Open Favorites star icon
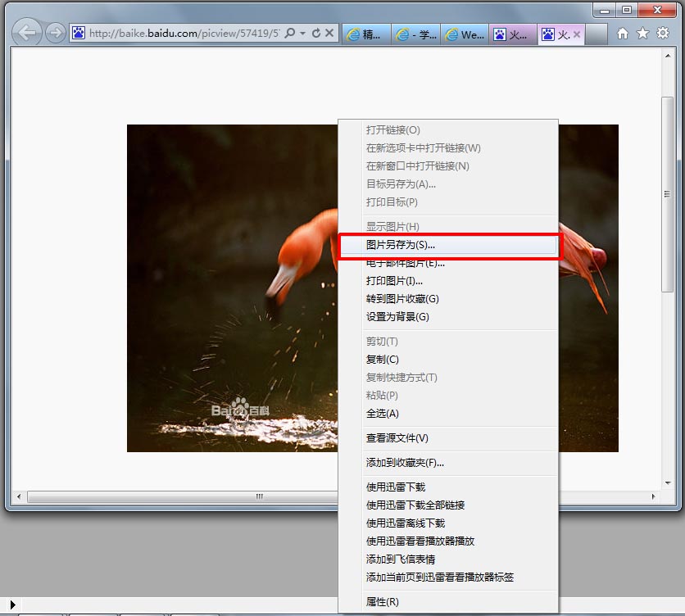 point(642,34)
